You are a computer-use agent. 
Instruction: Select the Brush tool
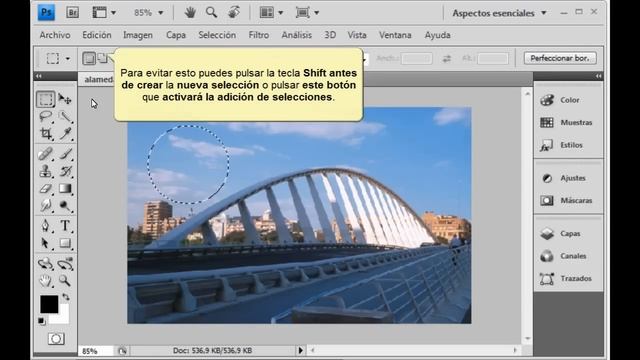click(65, 154)
